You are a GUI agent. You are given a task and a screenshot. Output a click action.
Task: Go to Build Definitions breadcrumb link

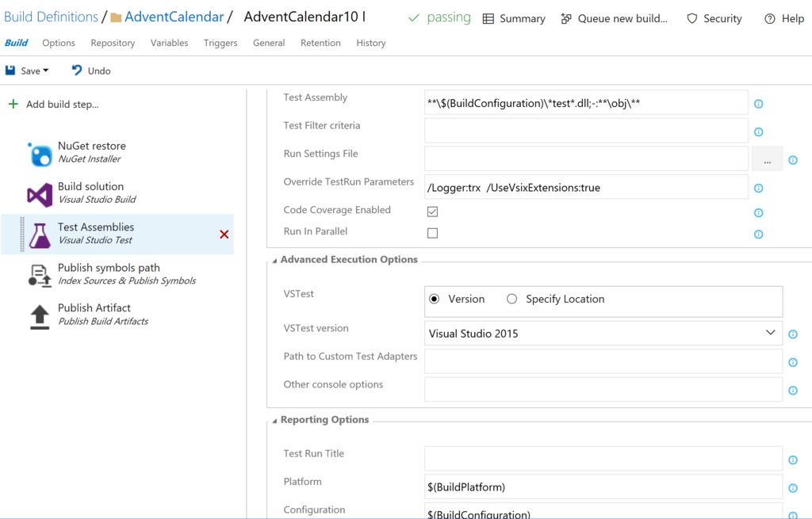pyautogui.click(x=51, y=17)
